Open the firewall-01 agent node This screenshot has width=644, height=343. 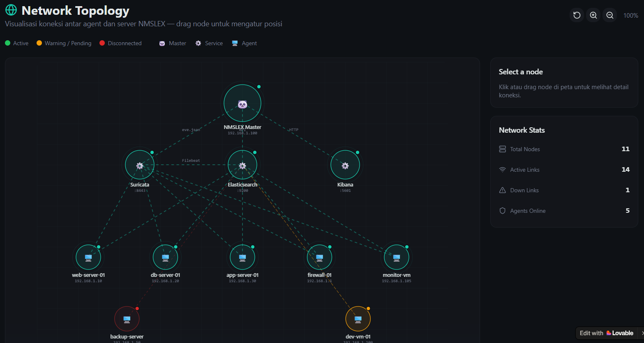pyautogui.click(x=320, y=257)
